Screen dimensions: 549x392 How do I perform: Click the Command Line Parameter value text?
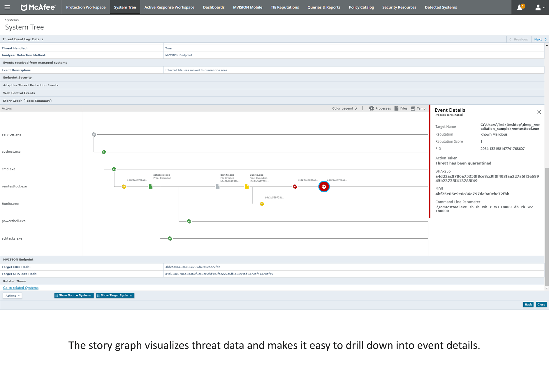click(484, 209)
